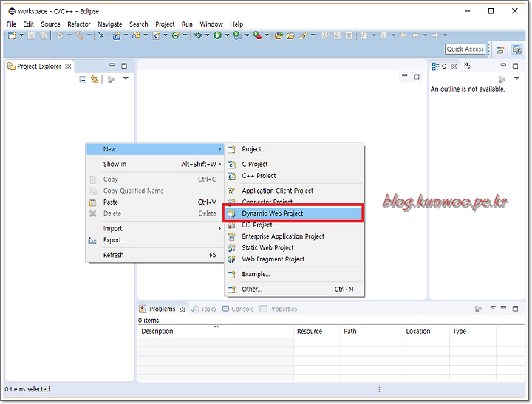
Task: Open the Debug dropdown arrow
Action: (208, 35)
